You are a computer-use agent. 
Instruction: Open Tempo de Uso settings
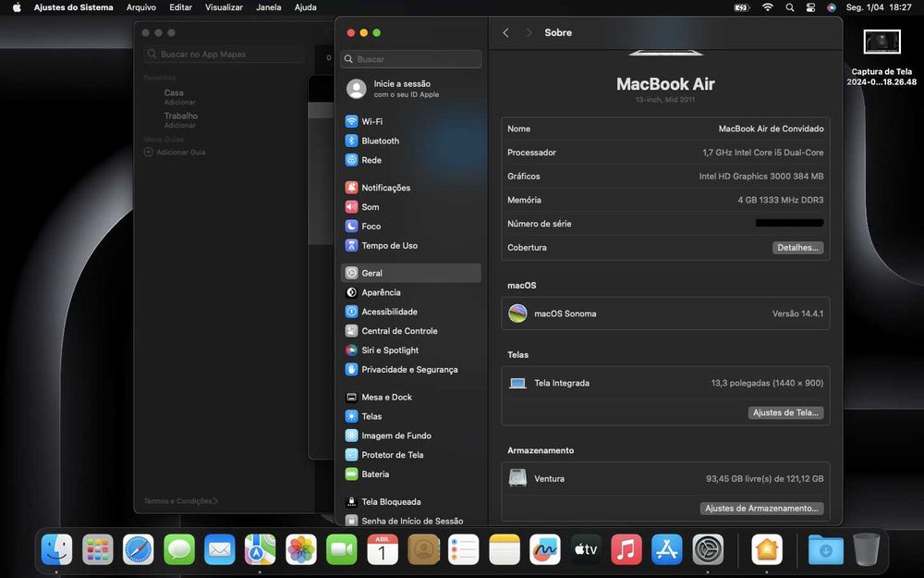point(411,245)
